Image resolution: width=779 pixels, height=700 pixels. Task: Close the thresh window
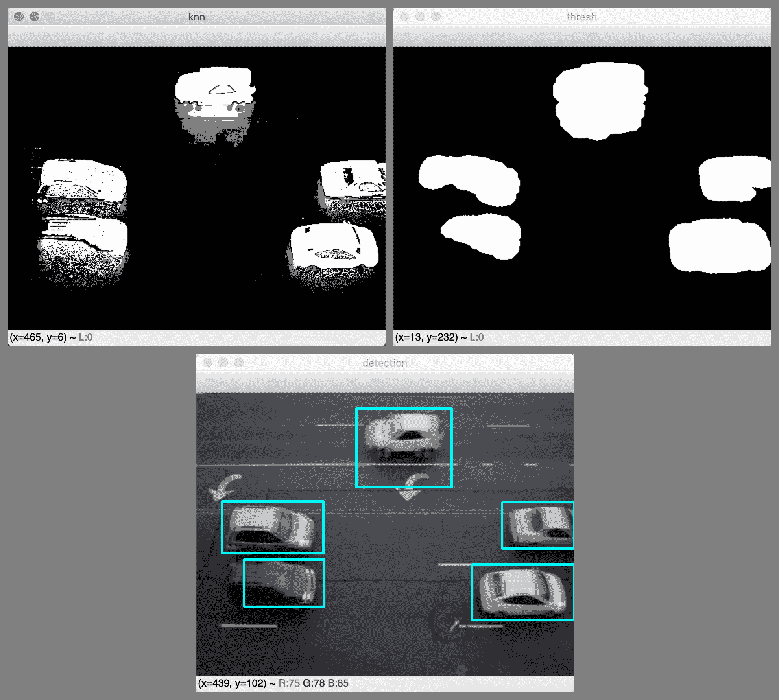tap(404, 17)
